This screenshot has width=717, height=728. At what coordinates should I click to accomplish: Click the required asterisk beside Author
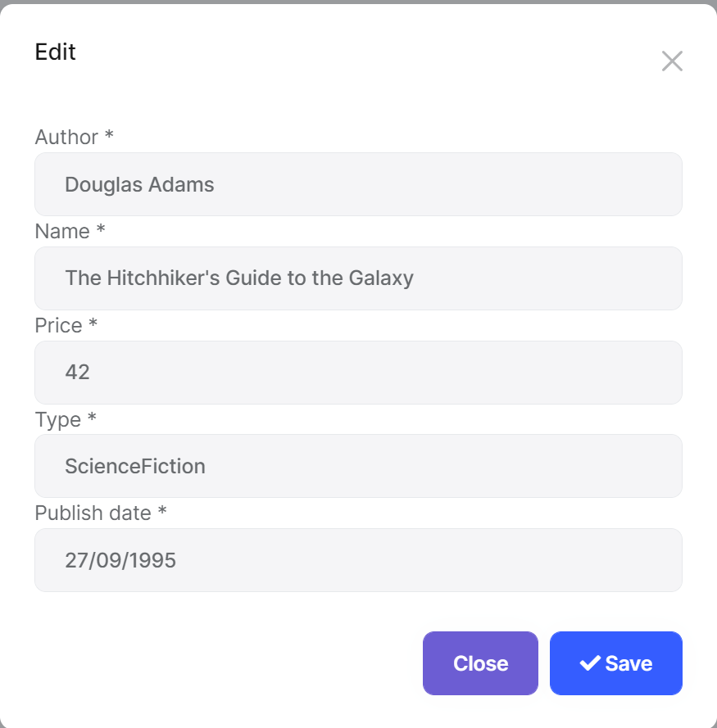click(109, 135)
